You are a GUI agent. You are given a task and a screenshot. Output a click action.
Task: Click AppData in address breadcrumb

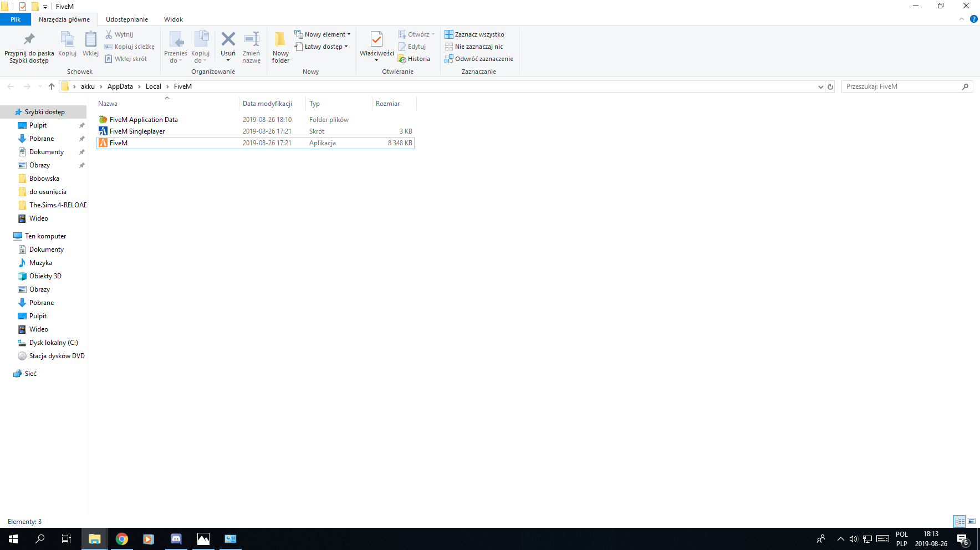(x=120, y=86)
